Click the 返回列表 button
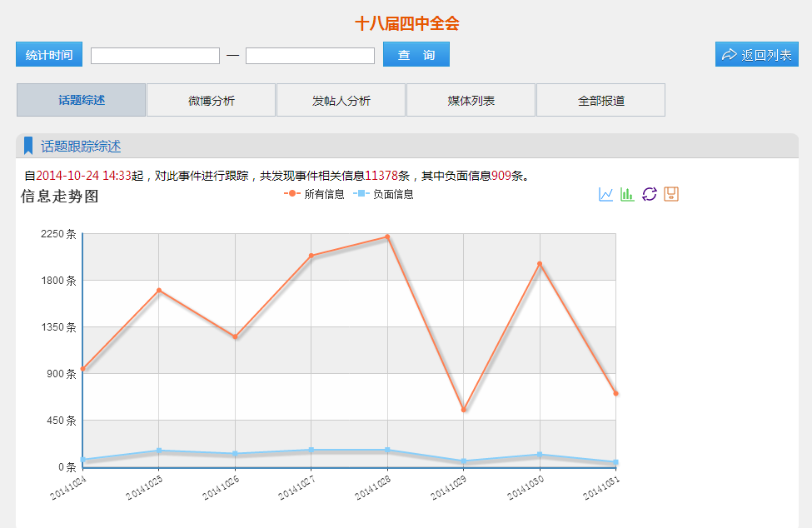 click(756, 55)
